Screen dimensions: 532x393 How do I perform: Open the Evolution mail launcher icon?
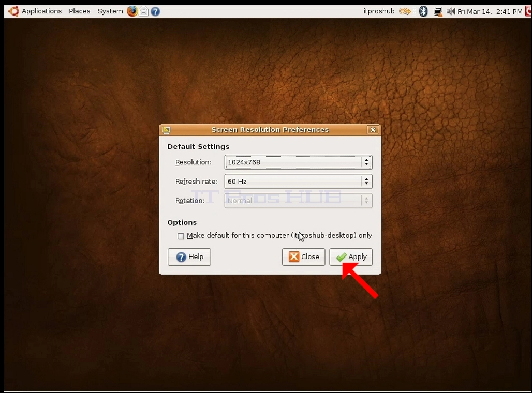click(x=143, y=11)
